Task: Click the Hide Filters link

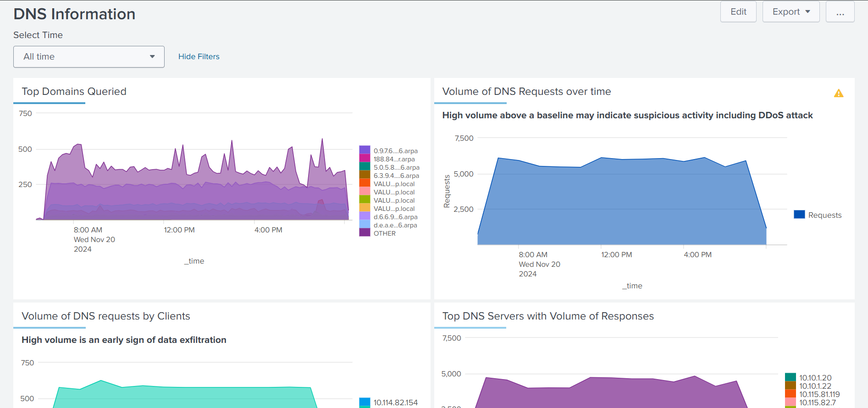Action: tap(199, 56)
